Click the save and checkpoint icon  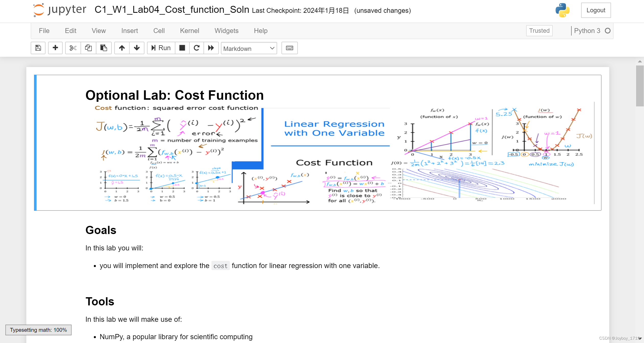click(38, 48)
